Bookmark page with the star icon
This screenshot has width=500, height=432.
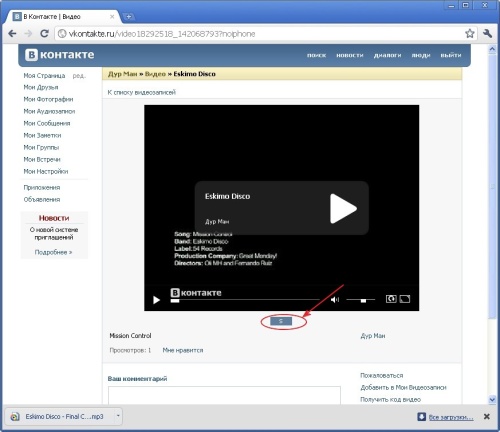pos(470,33)
